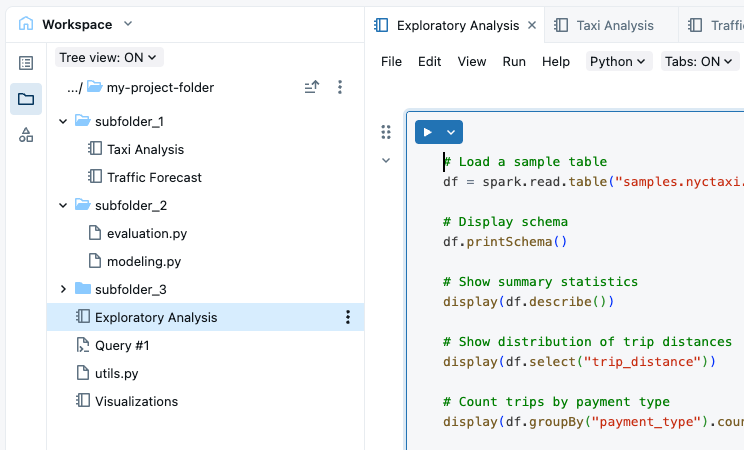Open the shapes assets sidebar icon
Viewport: 744px width, 450px height.
coord(26,135)
